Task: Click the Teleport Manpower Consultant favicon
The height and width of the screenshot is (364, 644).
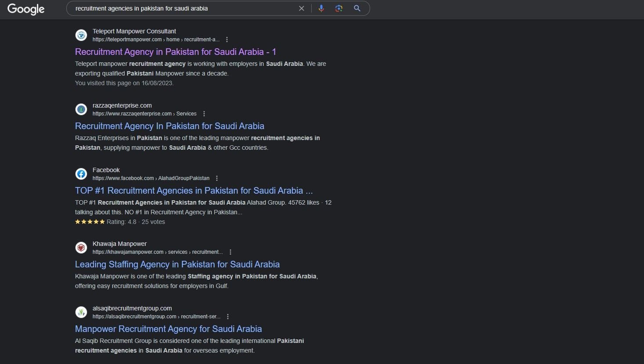Action: click(x=81, y=35)
